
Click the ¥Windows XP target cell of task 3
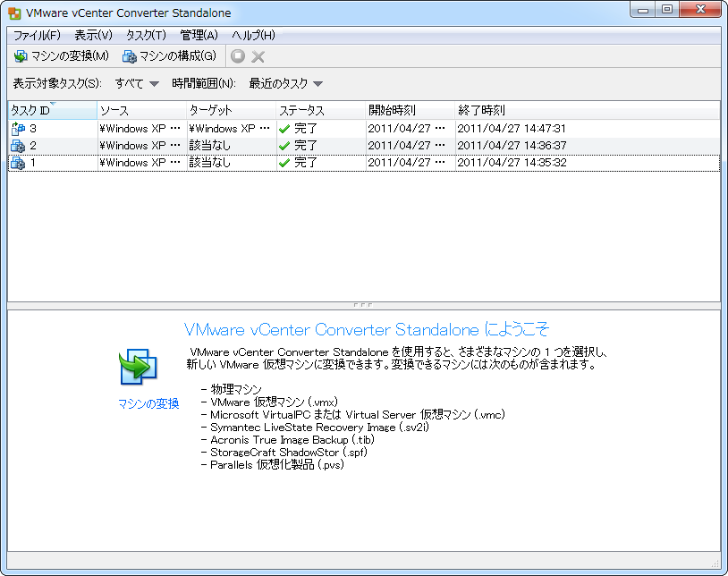point(232,129)
